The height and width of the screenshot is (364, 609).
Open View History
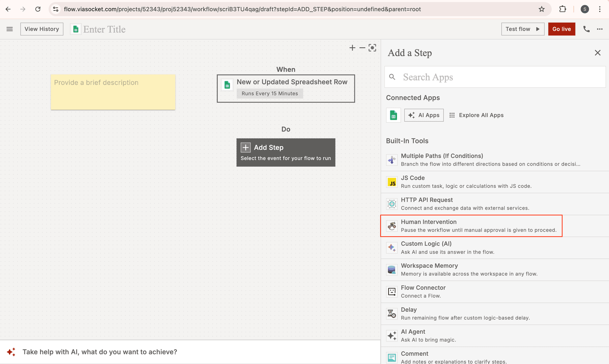coord(41,29)
